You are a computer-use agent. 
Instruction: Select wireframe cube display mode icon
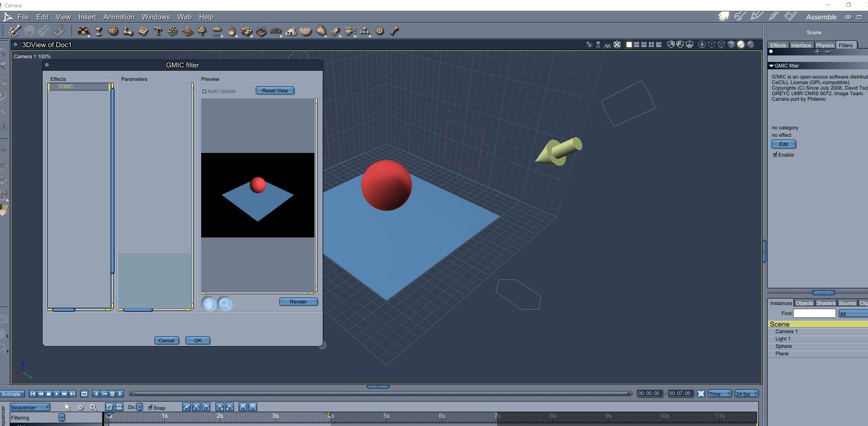click(721, 44)
